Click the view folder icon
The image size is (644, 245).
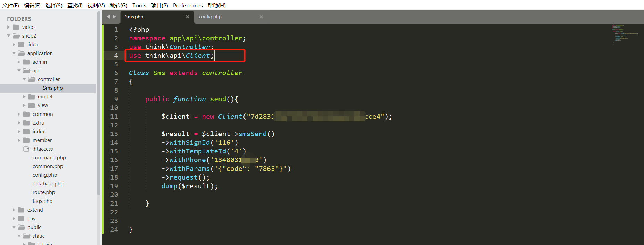click(x=32, y=105)
